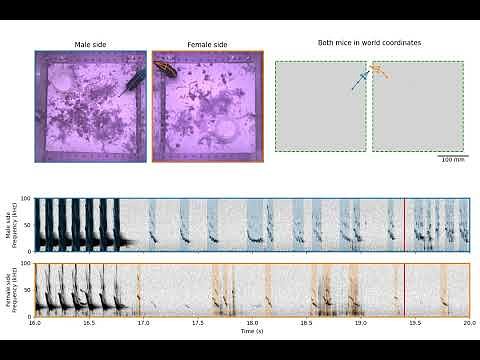480x360 pixels.
Task: Click the '100 mm' scale bar label
Action: pos(453,160)
